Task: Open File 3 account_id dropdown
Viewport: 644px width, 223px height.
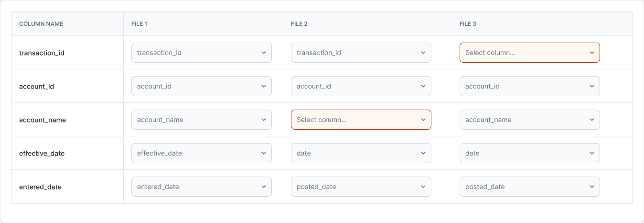Action: pos(529,86)
